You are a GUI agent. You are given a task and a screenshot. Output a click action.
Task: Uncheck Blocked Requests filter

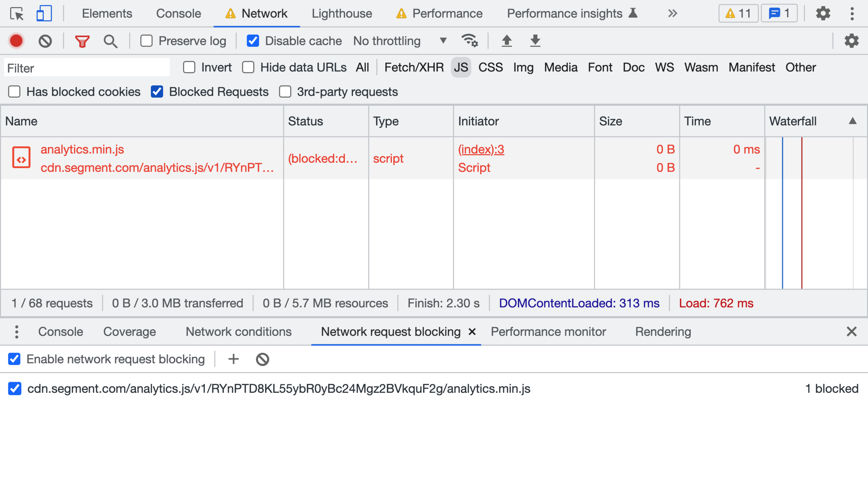157,92
